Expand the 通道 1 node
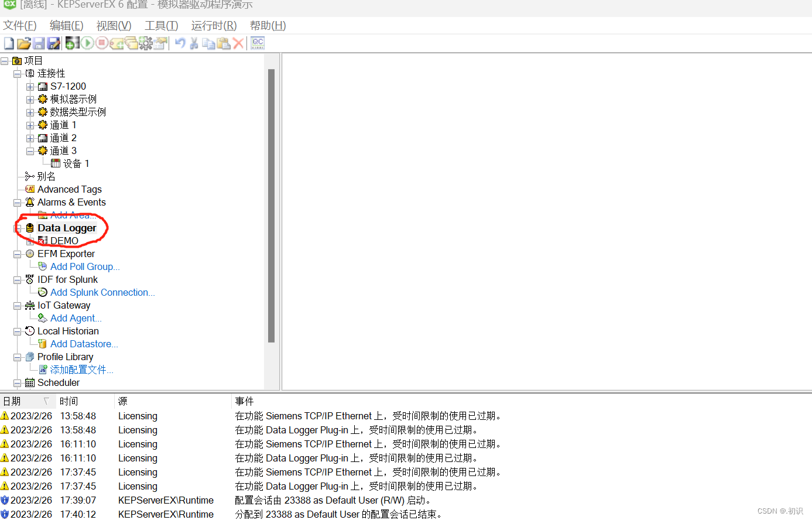 30,125
